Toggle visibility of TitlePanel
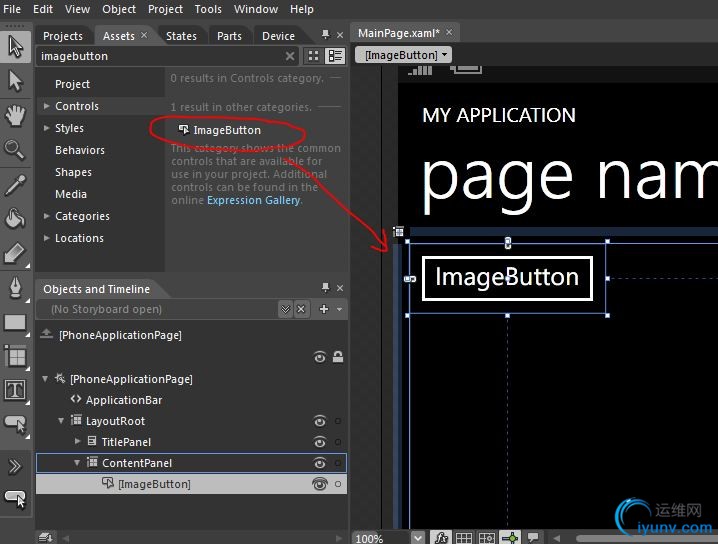This screenshot has width=718, height=544. pos(320,442)
